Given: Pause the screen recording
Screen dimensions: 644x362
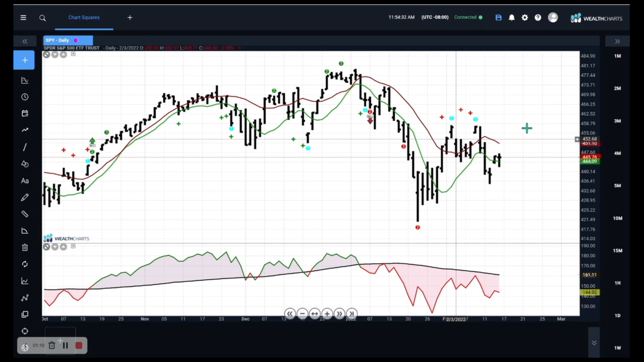Looking at the screenshot, I should coord(65,346).
